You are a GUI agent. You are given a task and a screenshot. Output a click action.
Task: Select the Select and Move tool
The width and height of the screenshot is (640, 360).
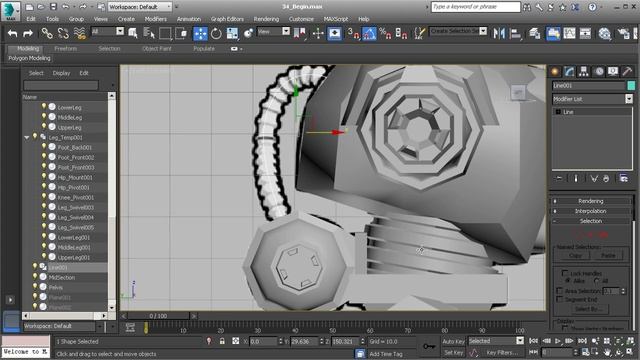tap(200, 33)
